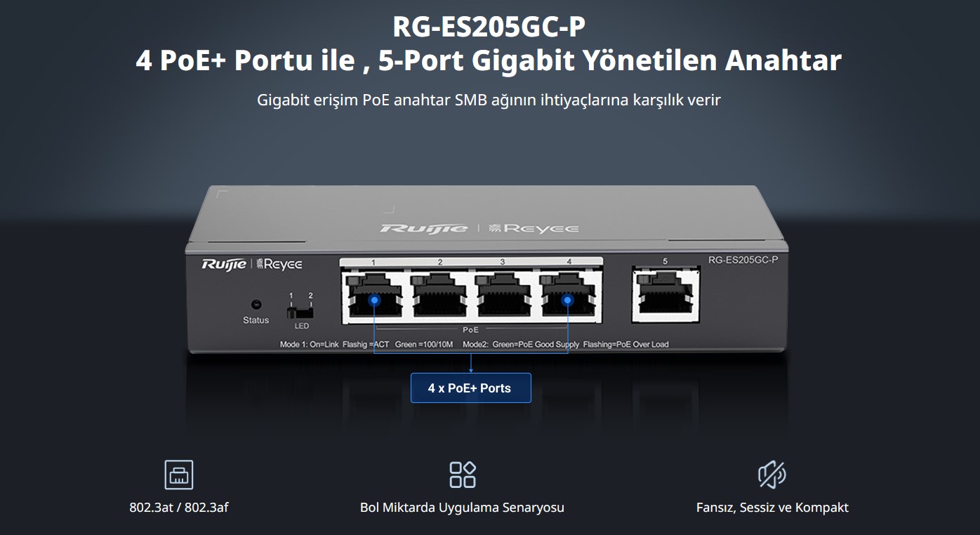Click the fanless muted-speaker icon
The height and width of the screenshot is (535, 980).
pos(774,474)
